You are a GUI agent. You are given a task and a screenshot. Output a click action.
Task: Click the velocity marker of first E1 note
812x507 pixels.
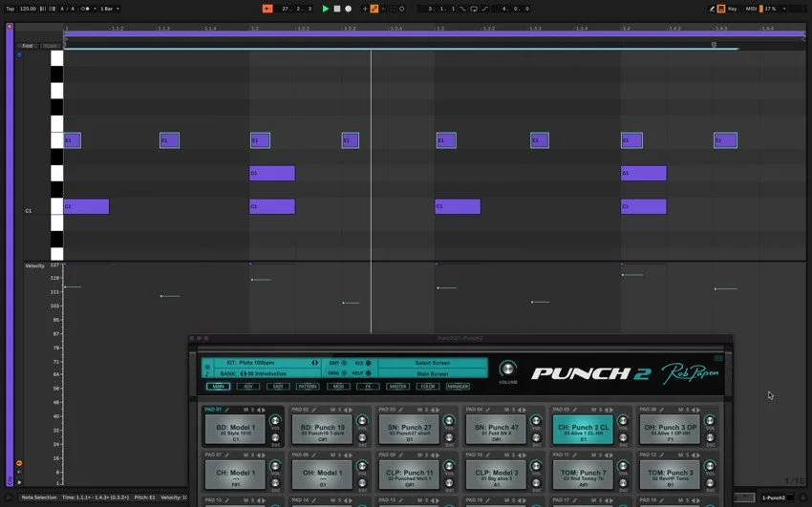tap(65, 287)
